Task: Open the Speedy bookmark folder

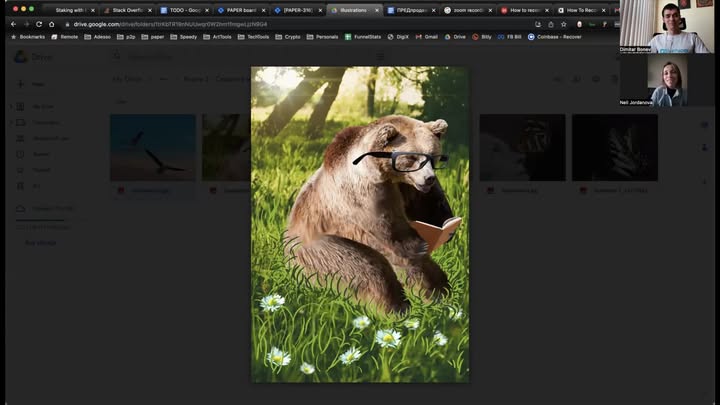Action: (x=184, y=37)
